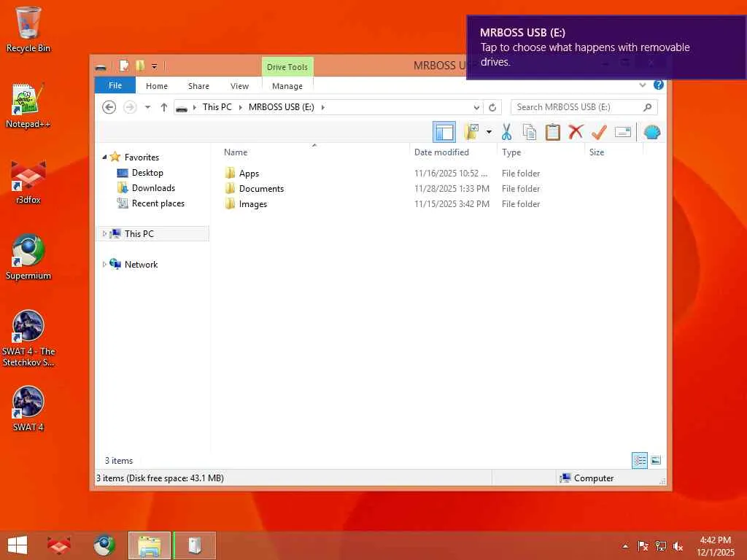Go forward with the Forward arrow

(130, 107)
